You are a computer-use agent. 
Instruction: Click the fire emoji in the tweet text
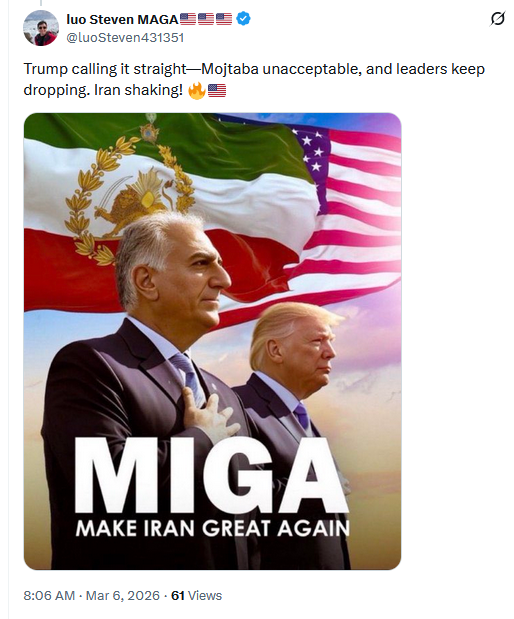click(x=197, y=90)
